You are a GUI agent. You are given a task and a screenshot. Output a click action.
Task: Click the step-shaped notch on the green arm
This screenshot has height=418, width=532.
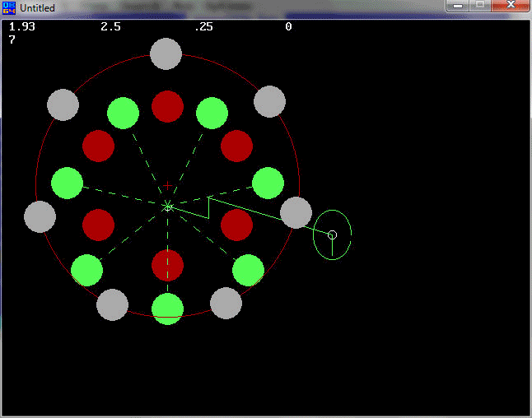pos(208,207)
